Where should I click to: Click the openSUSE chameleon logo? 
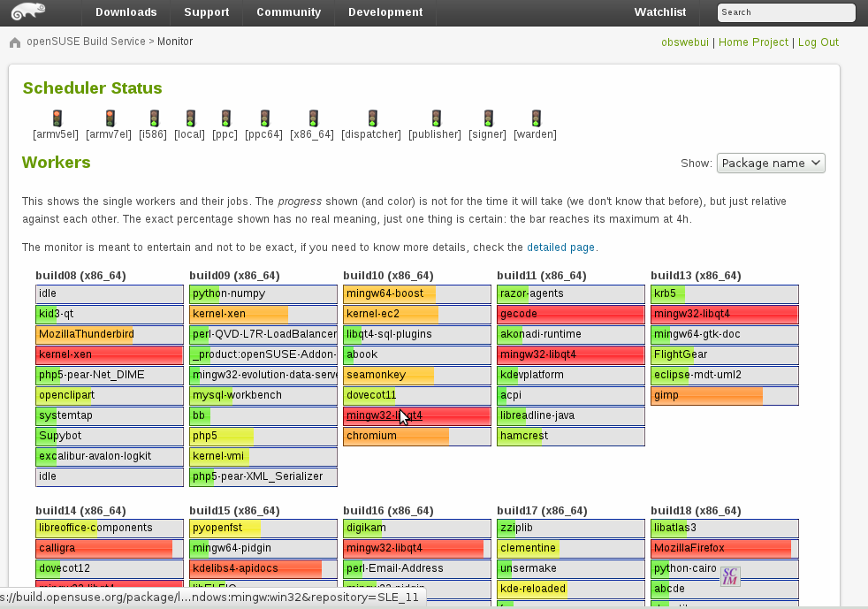click(x=29, y=12)
